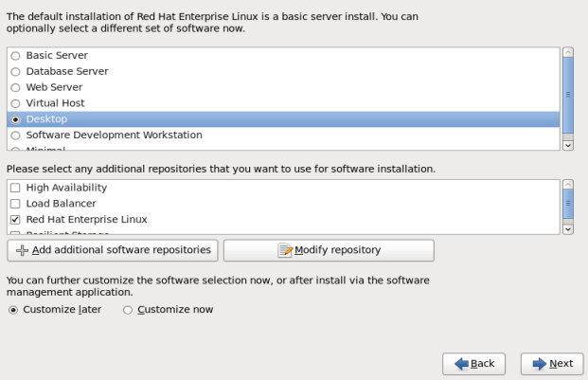The height and width of the screenshot is (380, 588).
Task: Click the repositories list scrollbar down arrow
Action: [x=568, y=229]
